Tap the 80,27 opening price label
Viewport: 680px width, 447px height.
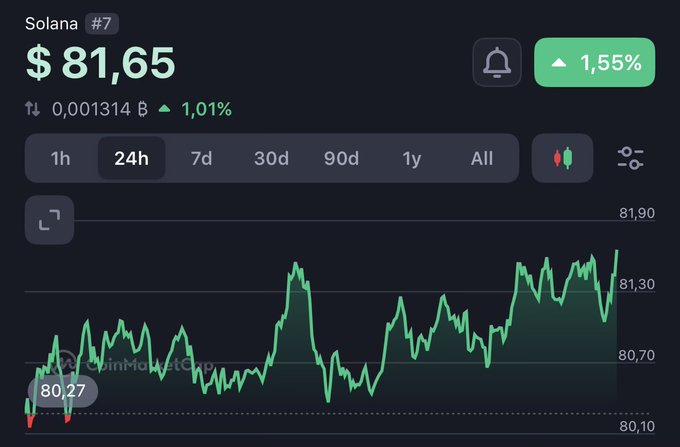coord(63,391)
